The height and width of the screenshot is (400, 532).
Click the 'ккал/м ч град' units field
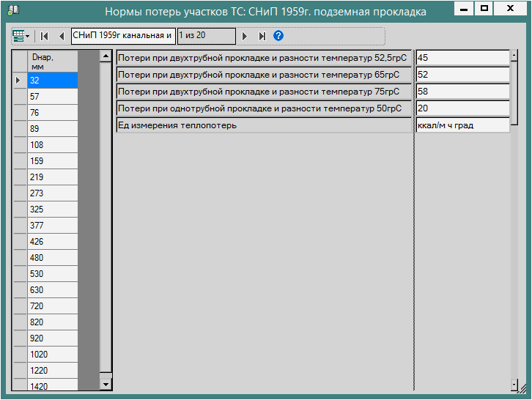pos(462,125)
